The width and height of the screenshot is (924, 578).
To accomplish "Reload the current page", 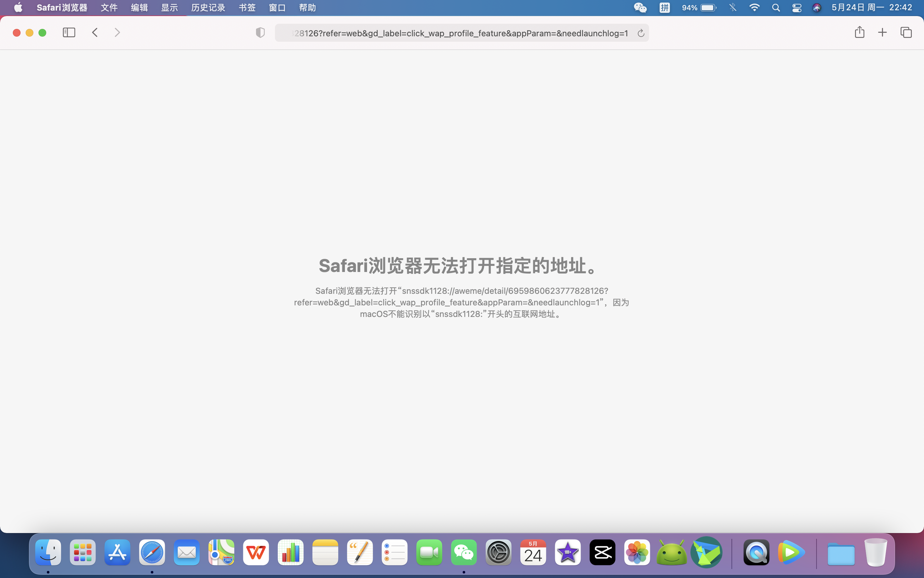I will pyautogui.click(x=641, y=33).
